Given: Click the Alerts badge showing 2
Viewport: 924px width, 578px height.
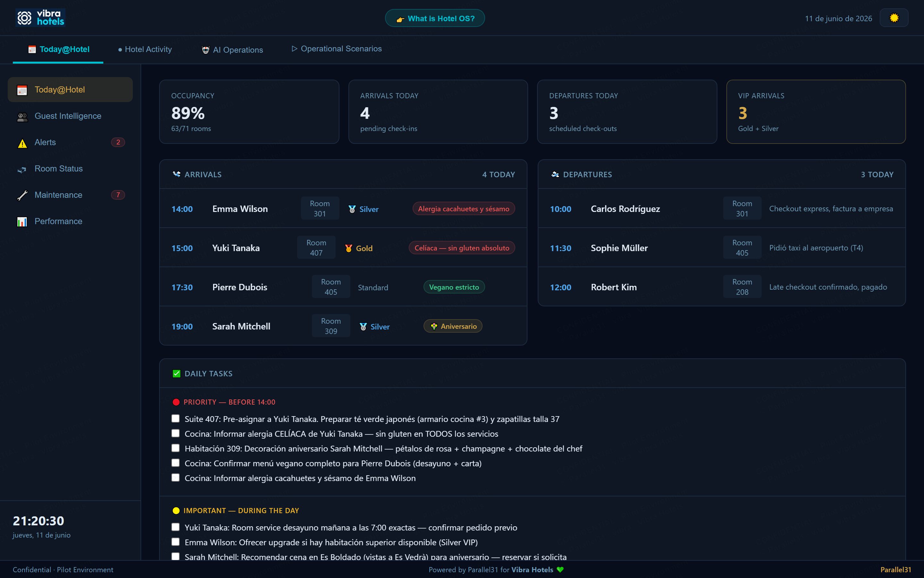Looking at the screenshot, I should 118,142.
